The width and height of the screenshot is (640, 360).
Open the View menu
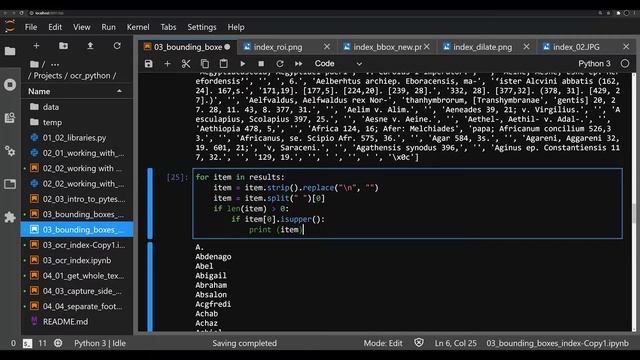click(x=82, y=27)
